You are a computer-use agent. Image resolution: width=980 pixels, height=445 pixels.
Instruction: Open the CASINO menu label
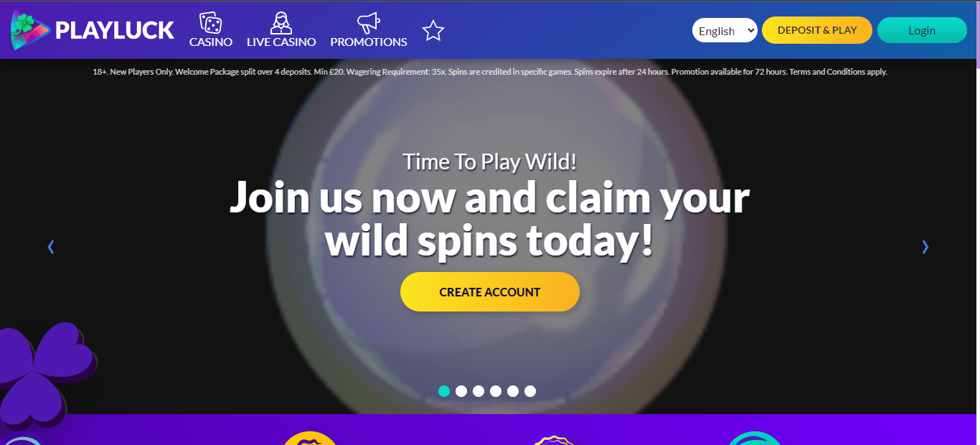coord(211,42)
